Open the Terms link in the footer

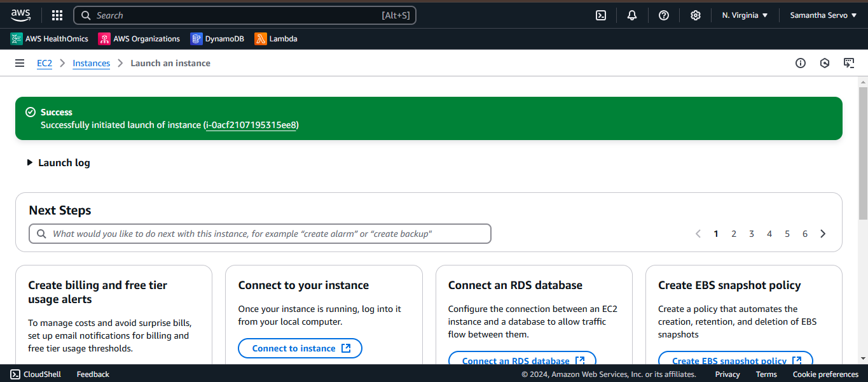pos(766,374)
